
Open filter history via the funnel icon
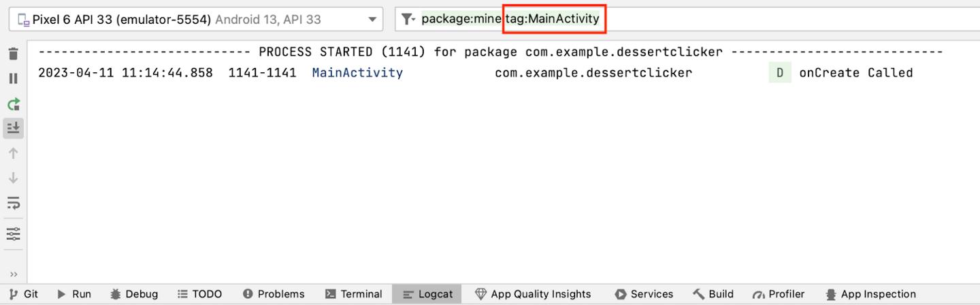408,19
